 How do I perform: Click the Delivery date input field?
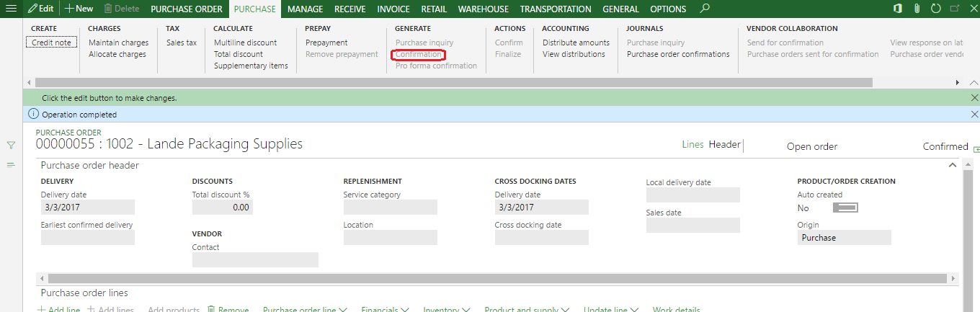tap(87, 208)
